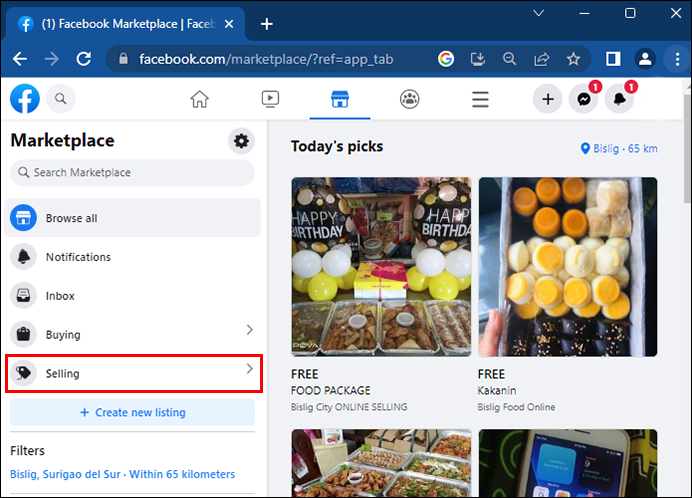Open Messenger chats icon
Screen dimensions: 692x498
click(x=583, y=99)
